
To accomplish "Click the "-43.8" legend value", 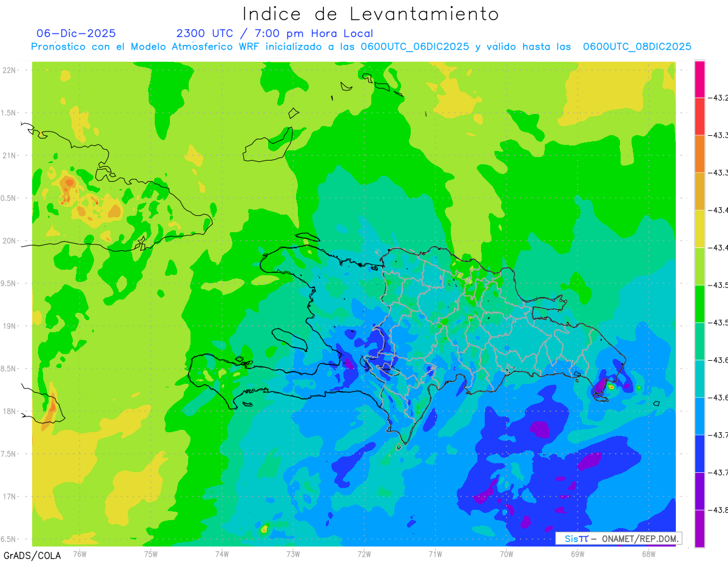I will (719, 510).
